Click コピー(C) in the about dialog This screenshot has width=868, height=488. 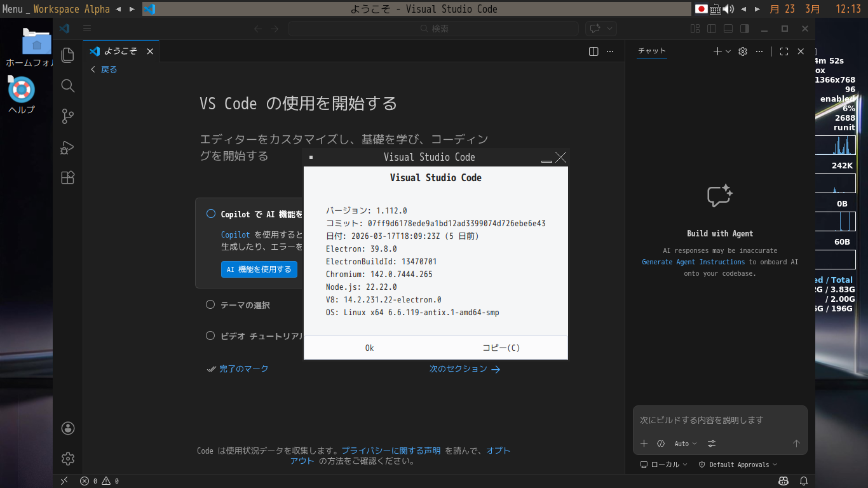coord(501,348)
